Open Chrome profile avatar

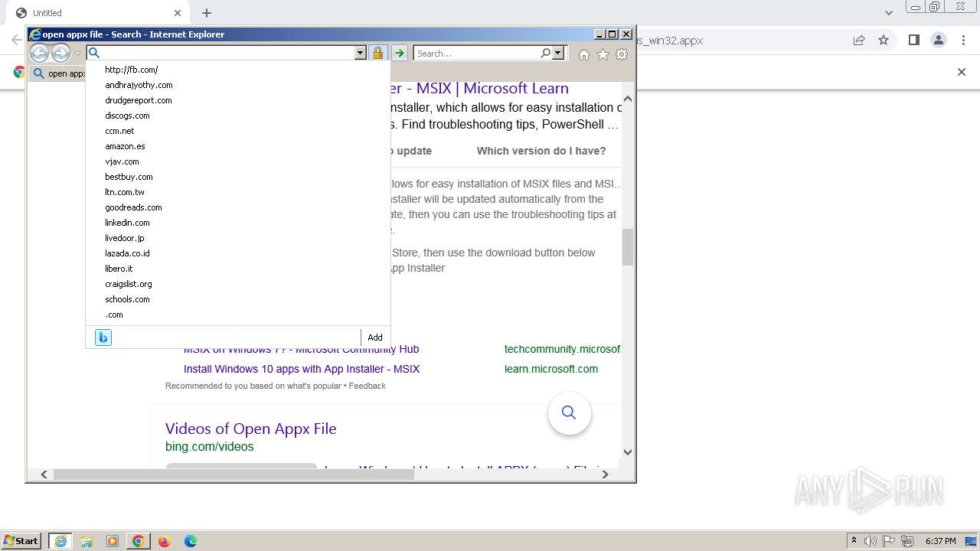[939, 41]
